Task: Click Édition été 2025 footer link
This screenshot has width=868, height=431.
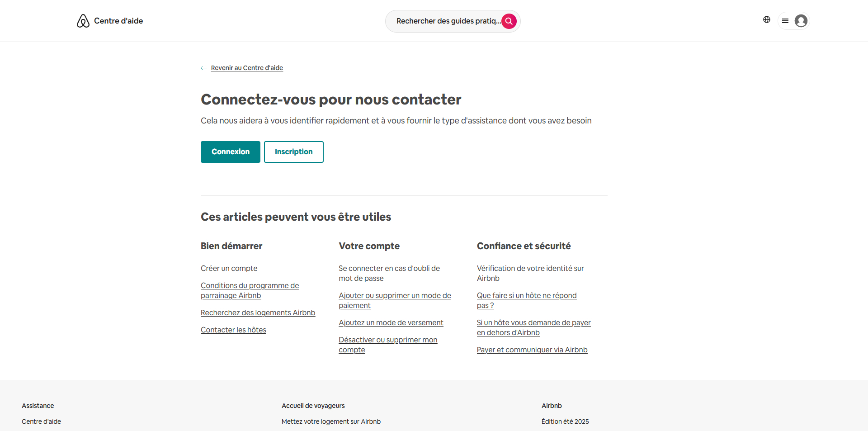Action: coord(565,422)
